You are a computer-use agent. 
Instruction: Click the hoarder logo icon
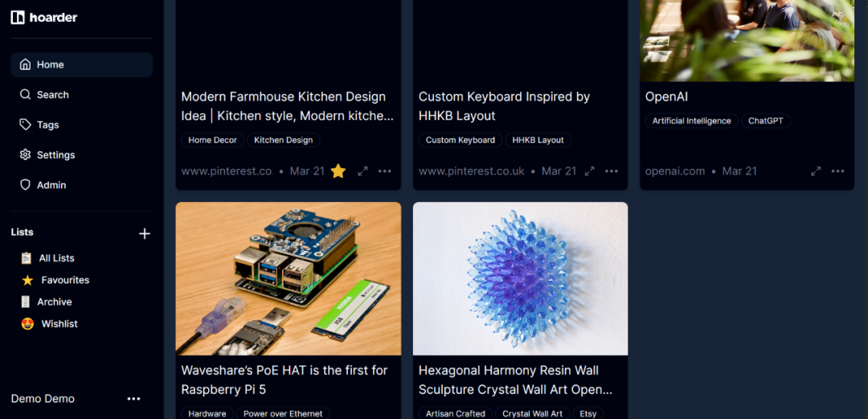(18, 17)
